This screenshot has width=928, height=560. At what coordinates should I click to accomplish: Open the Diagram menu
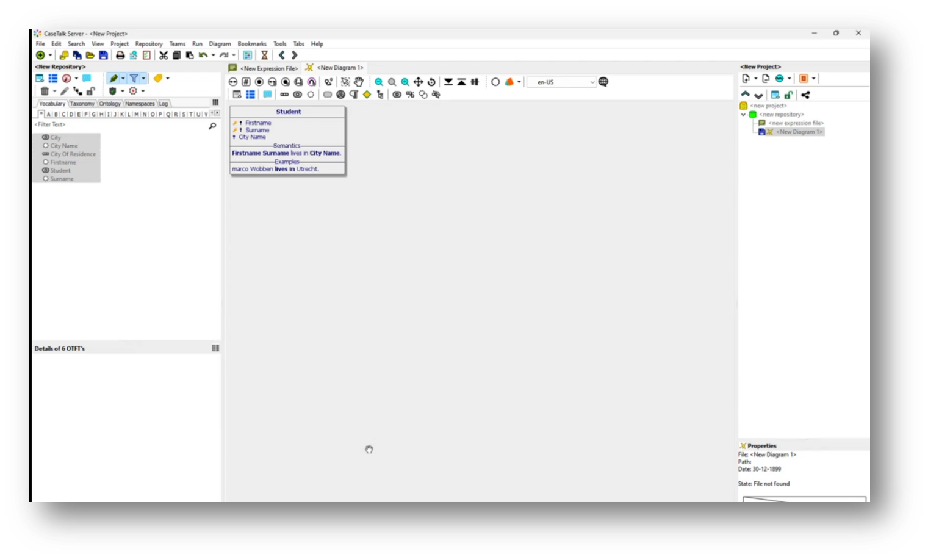coord(220,44)
